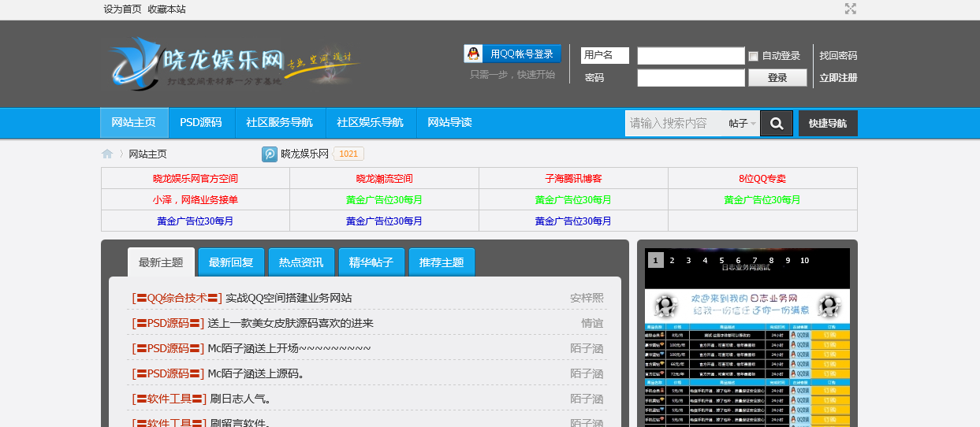
Task: Switch to the 推荐主题 tab
Action: tap(442, 262)
